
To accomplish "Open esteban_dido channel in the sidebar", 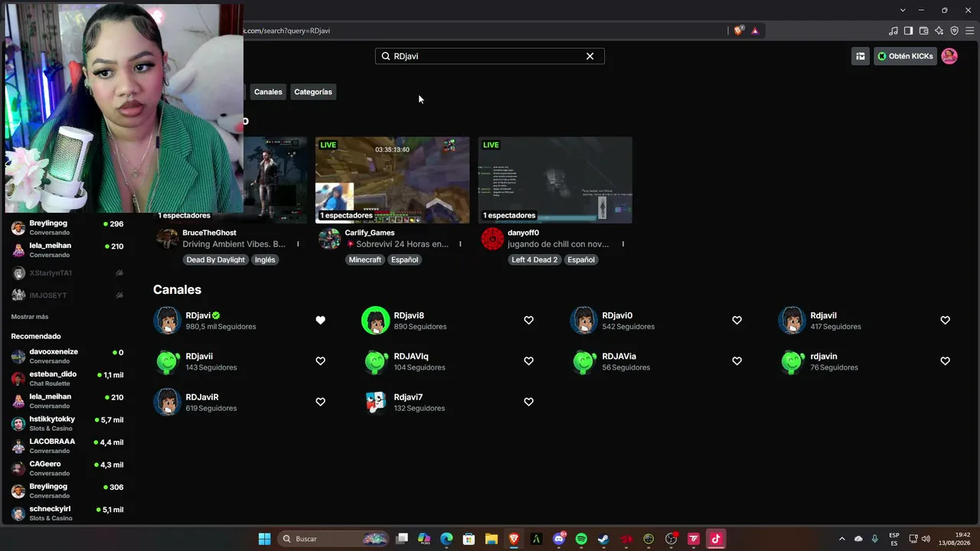I will [x=67, y=378].
